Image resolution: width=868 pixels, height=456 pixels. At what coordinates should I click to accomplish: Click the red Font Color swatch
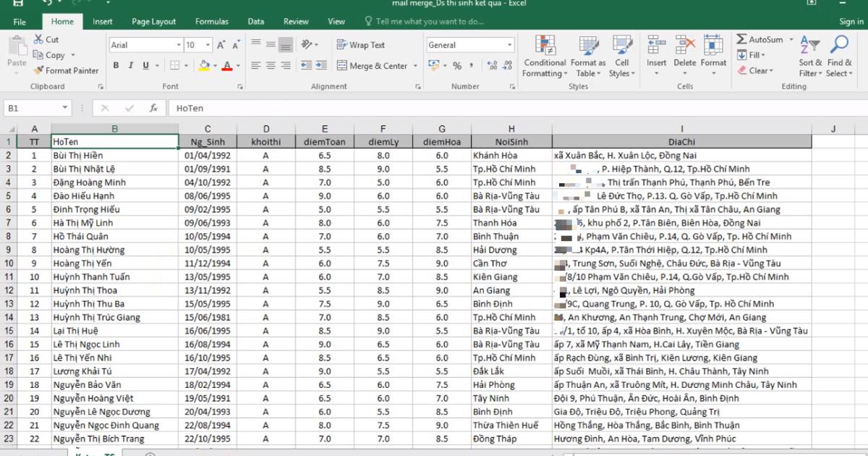[x=228, y=69]
